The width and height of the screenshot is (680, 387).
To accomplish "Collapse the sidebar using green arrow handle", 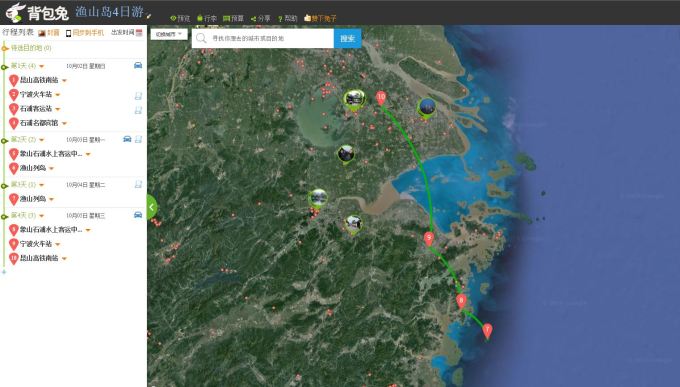I will tap(152, 207).
